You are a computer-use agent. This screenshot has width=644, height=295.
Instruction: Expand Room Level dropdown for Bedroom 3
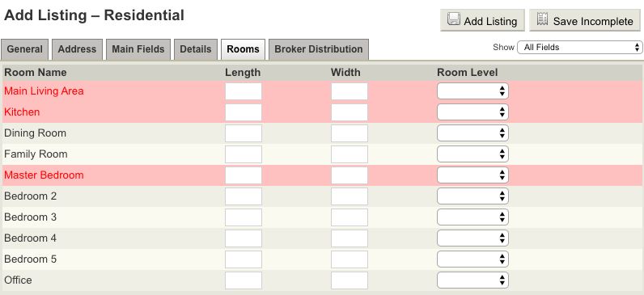point(472,217)
